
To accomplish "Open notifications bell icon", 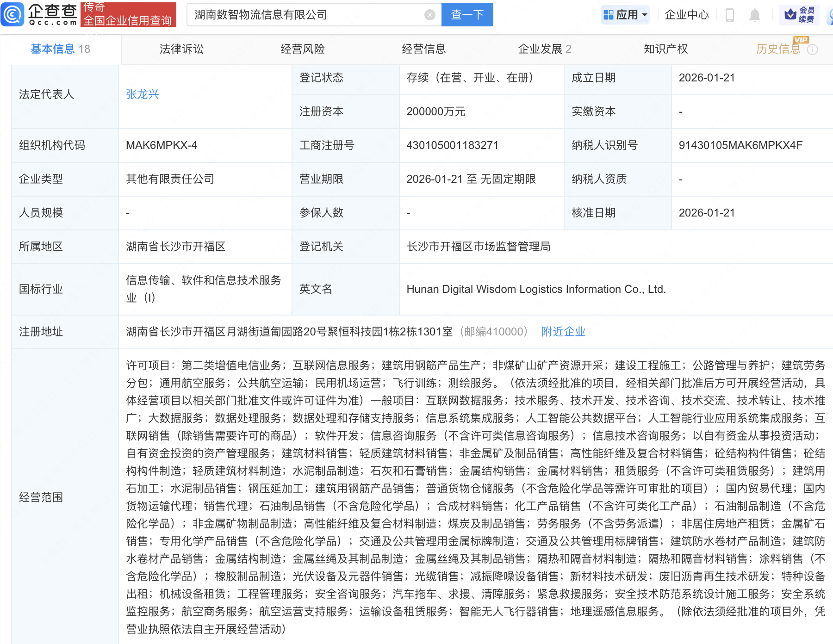I will 754,15.
